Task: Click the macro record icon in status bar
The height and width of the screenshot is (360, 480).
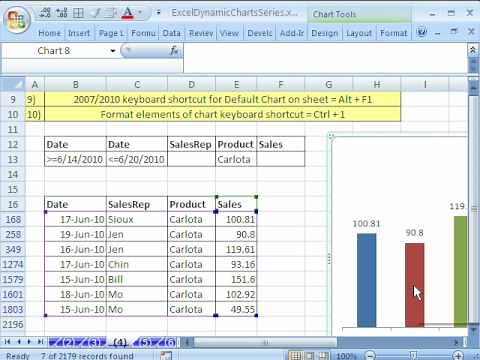Action: point(166,356)
